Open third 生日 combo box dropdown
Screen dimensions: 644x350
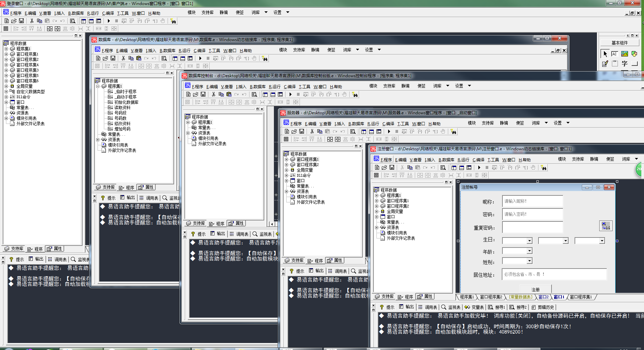tap(602, 241)
